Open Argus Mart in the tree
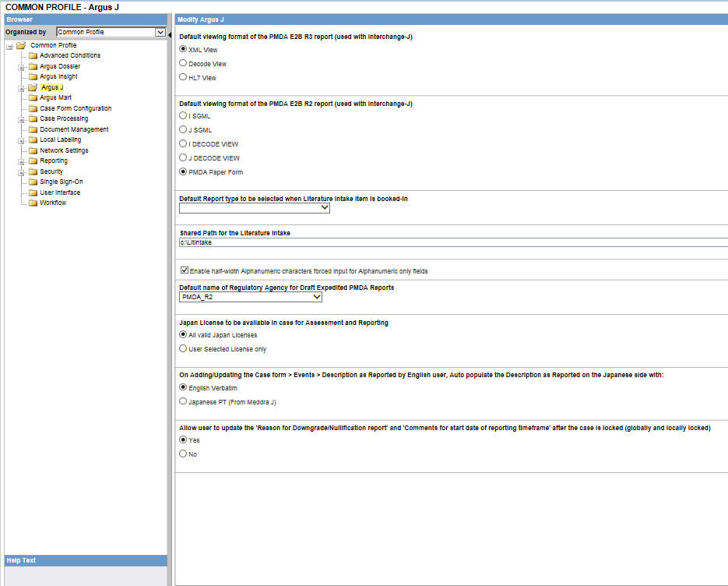Viewport: 728px width, 586px height. click(x=56, y=97)
